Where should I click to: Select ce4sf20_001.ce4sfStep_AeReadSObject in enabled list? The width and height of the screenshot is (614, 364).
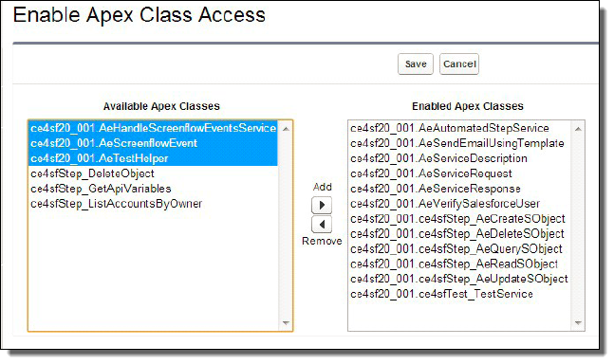[459, 264]
